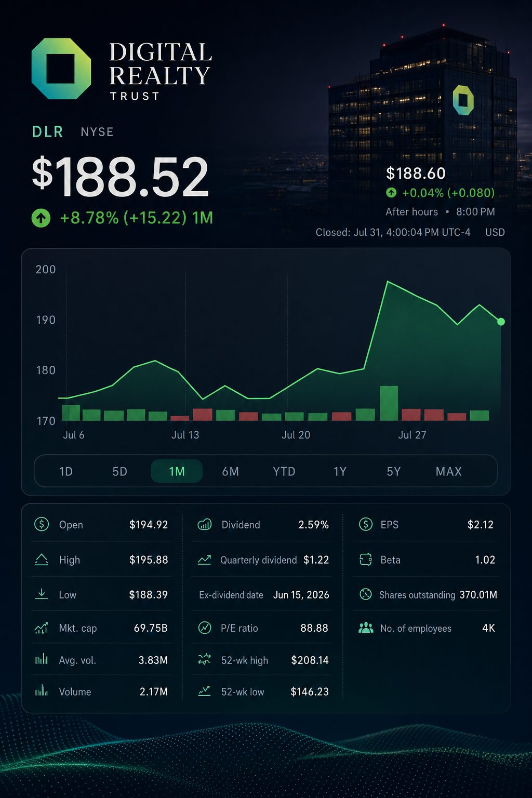Viewport: 532px width, 798px height.
Task: Click the after-hours green up-arrow icon
Action: (x=391, y=193)
